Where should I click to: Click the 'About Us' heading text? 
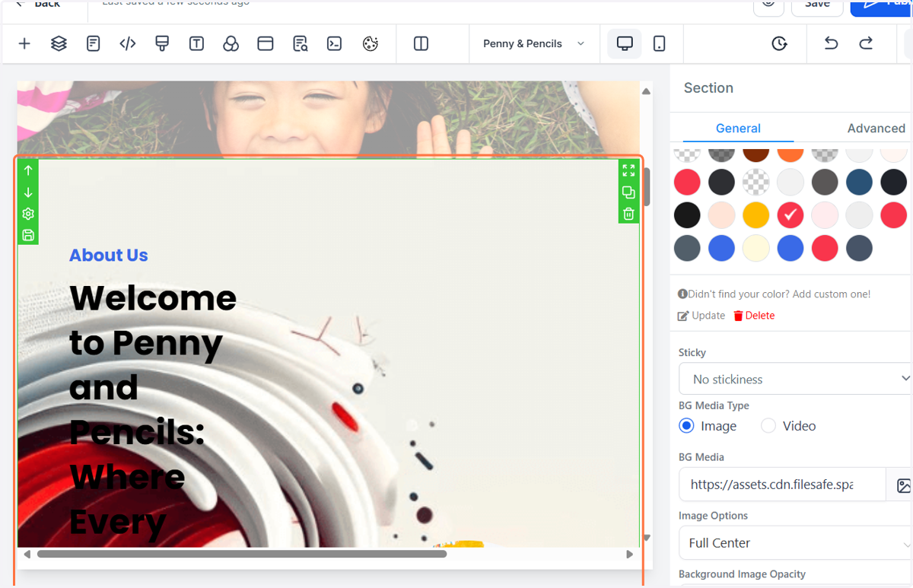[x=109, y=256]
